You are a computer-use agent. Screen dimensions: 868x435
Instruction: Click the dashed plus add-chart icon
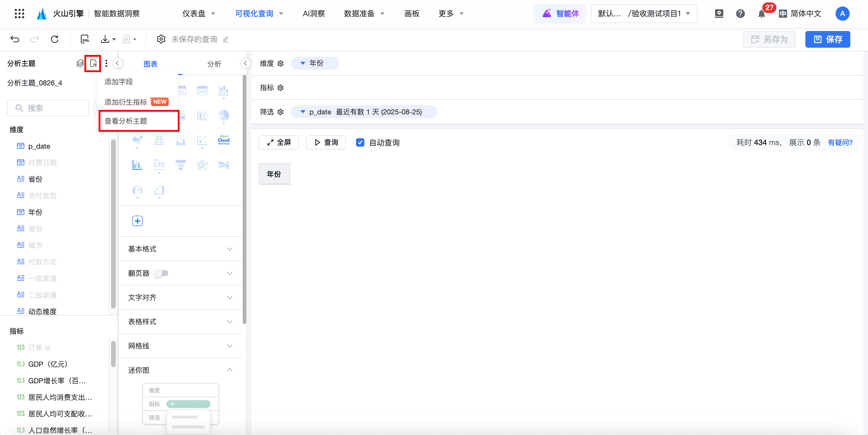137,221
